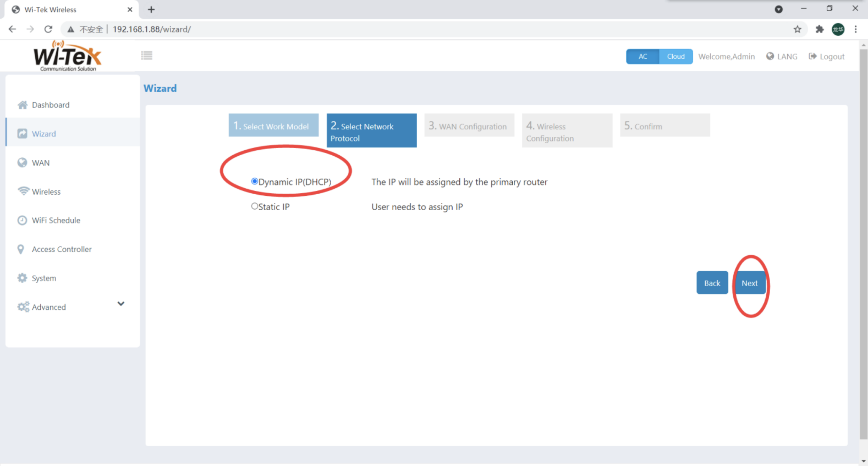Click the Wireless wifi icon in sidebar
868x466 pixels.
click(x=23, y=191)
